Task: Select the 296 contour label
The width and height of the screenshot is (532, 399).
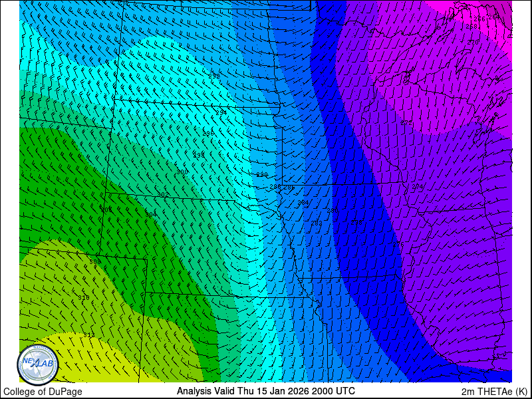Action: [x=208, y=134]
